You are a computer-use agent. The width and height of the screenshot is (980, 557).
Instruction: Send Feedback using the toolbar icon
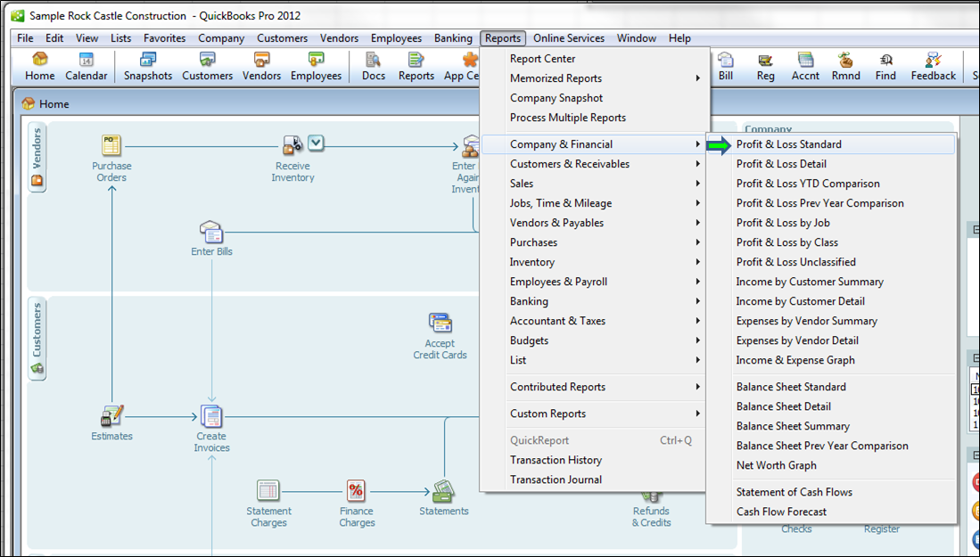click(933, 65)
